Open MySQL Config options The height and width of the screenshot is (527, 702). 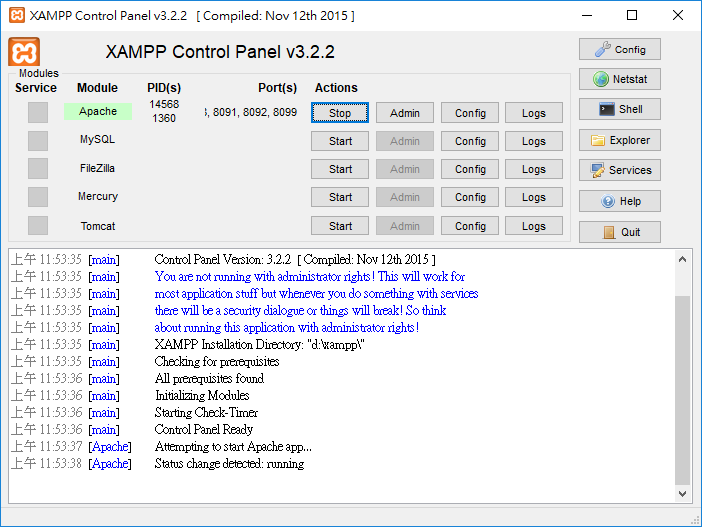point(470,141)
